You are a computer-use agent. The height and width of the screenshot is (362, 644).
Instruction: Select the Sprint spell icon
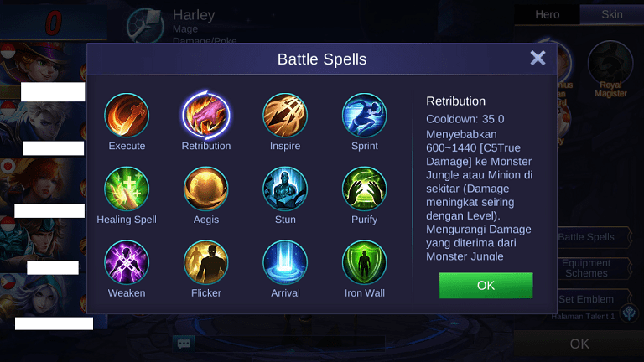click(364, 116)
